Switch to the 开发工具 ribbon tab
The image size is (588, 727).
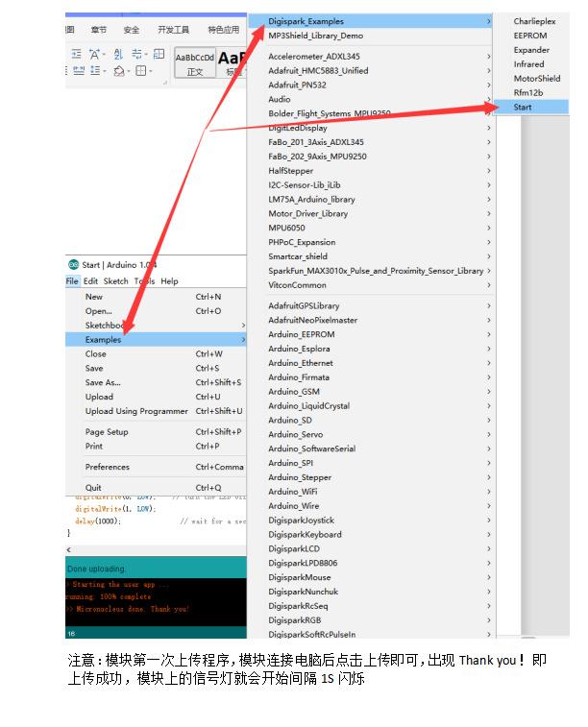pos(173,30)
